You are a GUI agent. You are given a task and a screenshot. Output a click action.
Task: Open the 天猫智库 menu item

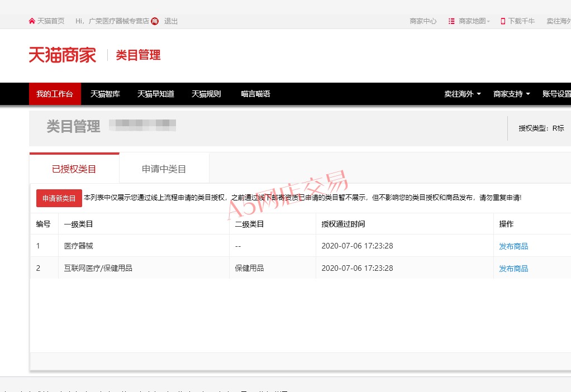click(105, 94)
